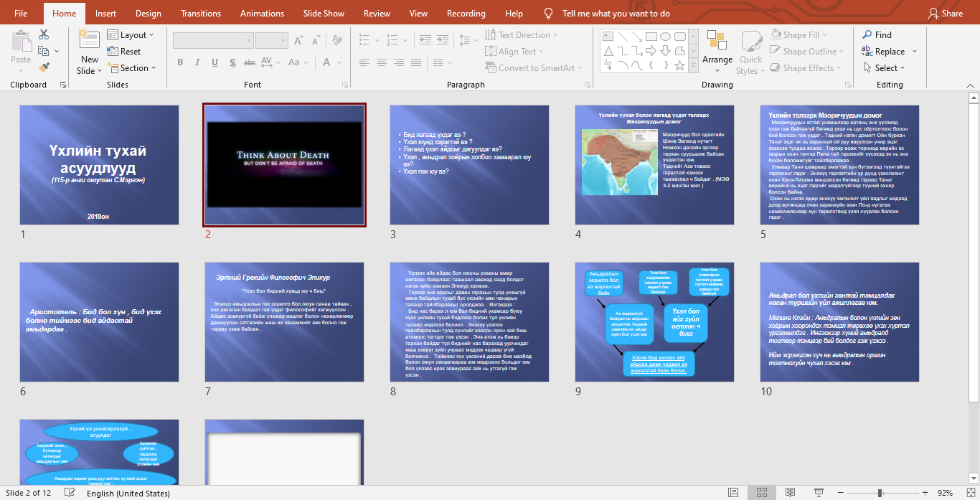The image size is (980, 500).
Task: Select the Rounded Rectangle shape
Action: 679,36
